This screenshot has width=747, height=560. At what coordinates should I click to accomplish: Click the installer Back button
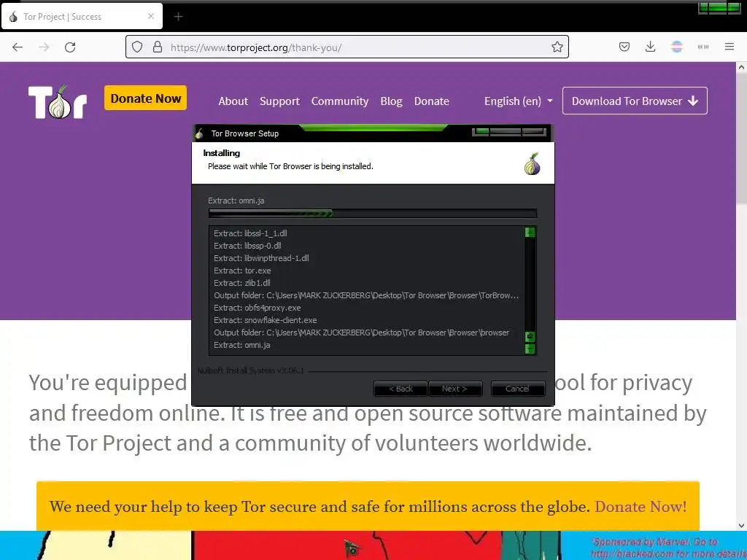400,389
